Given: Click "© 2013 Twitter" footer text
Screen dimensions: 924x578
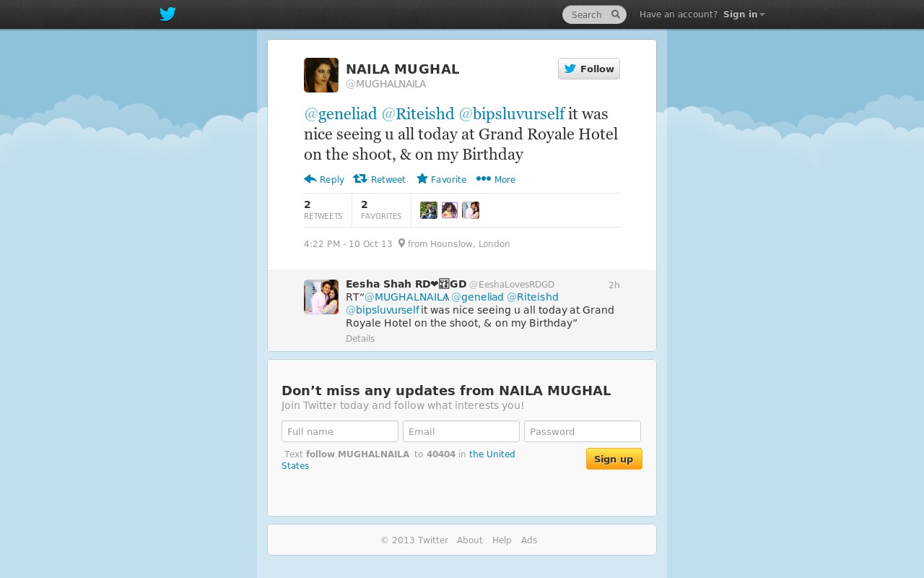Looking at the screenshot, I should pyautogui.click(x=414, y=540).
